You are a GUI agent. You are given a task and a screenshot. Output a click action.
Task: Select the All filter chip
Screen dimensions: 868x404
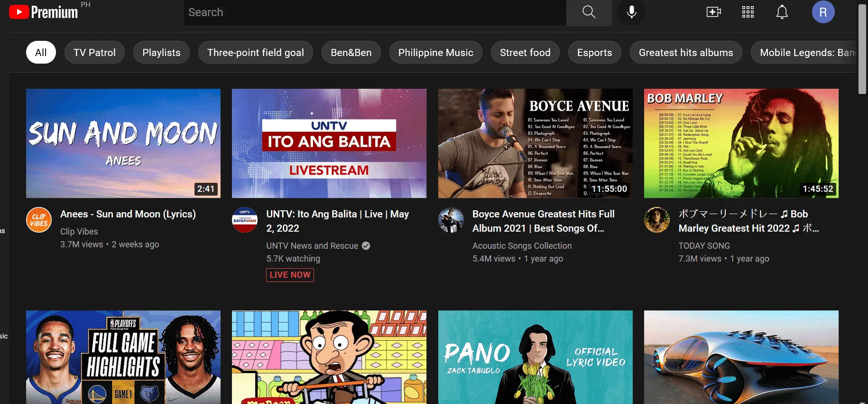41,52
